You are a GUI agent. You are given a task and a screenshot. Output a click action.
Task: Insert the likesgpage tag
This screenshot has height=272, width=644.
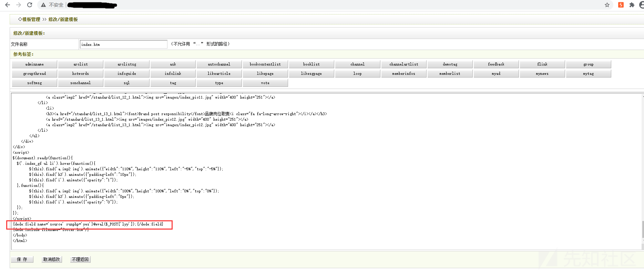311,73
